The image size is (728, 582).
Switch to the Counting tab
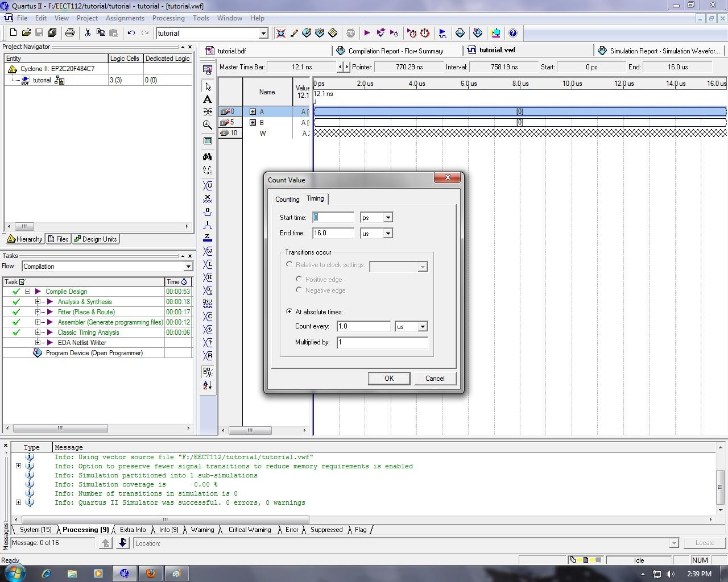(287, 199)
